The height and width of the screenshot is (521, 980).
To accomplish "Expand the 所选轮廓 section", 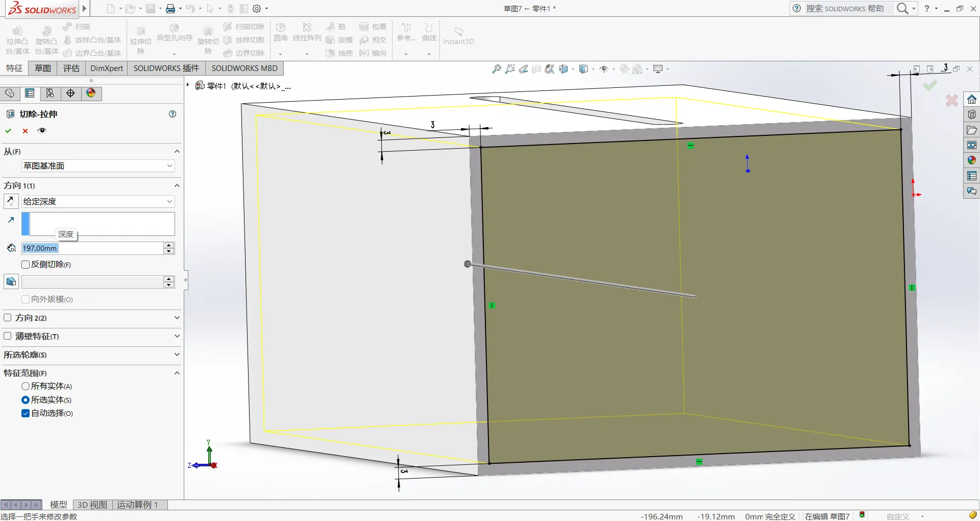I will click(x=177, y=354).
